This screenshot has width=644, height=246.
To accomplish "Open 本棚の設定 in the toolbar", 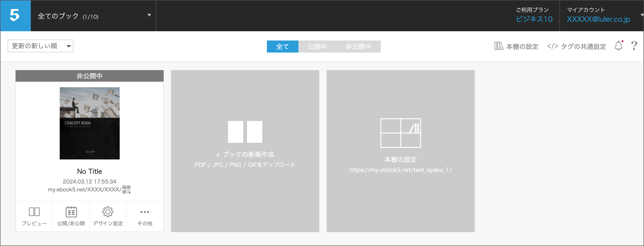I will 516,47.
